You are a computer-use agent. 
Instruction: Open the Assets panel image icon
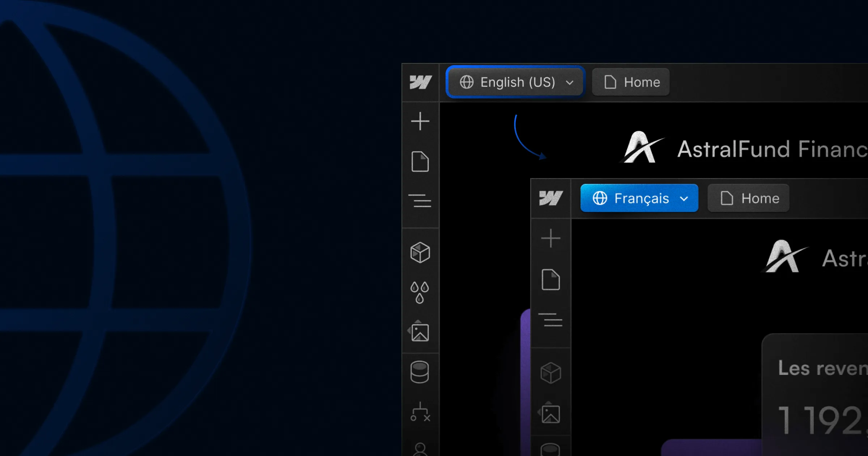pos(420,331)
